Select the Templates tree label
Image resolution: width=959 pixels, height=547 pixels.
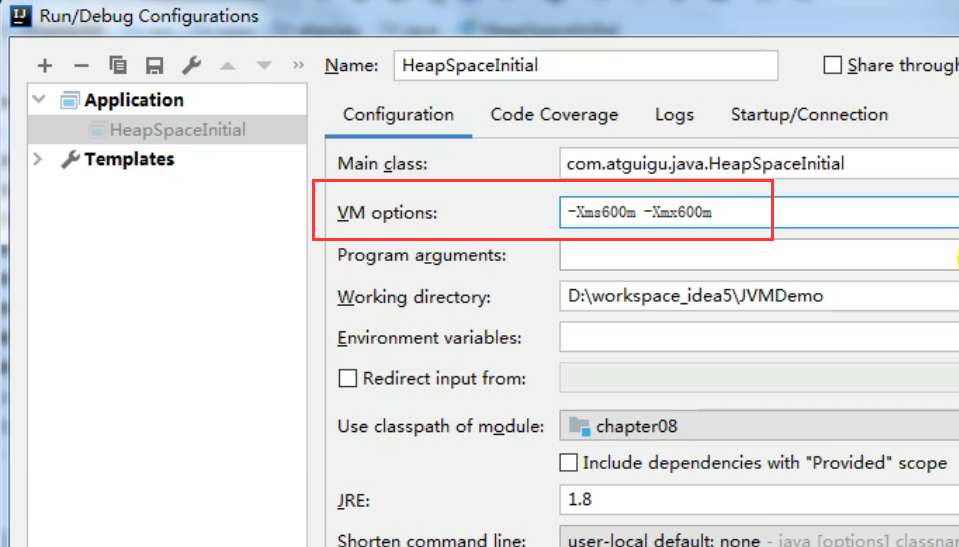(129, 159)
